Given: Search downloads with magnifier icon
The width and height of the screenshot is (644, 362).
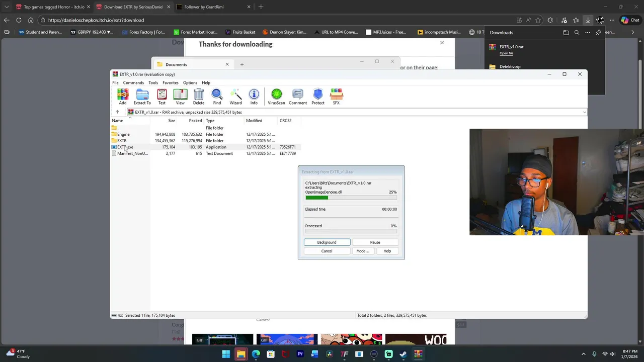Looking at the screenshot, I should [577, 32].
